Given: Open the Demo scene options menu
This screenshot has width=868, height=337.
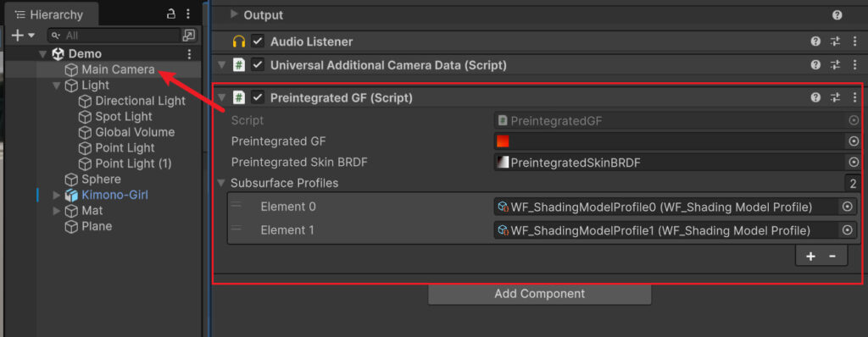Looking at the screenshot, I should tap(189, 54).
